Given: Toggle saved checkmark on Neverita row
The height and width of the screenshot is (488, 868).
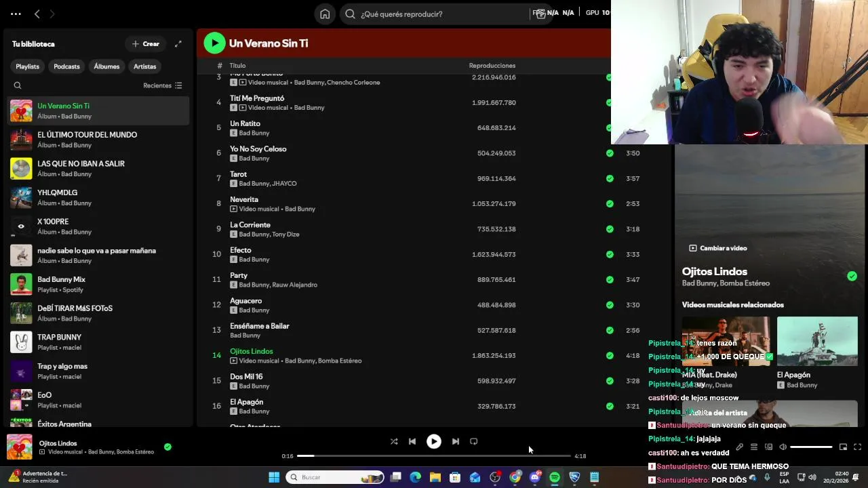Looking at the screenshot, I should point(610,203).
